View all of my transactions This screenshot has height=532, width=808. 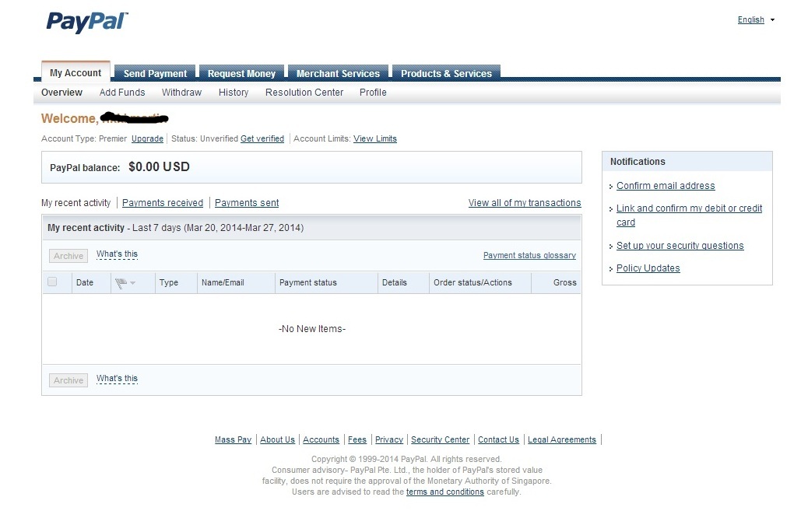[525, 203]
